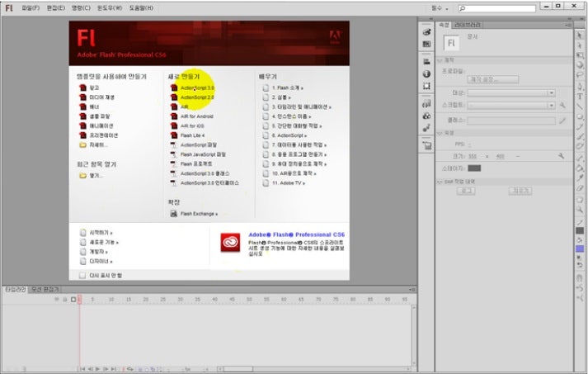Viewport: 588px width, 374px height.
Task: Open the workspace switcher dropdown
Action: tap(440, 8)
